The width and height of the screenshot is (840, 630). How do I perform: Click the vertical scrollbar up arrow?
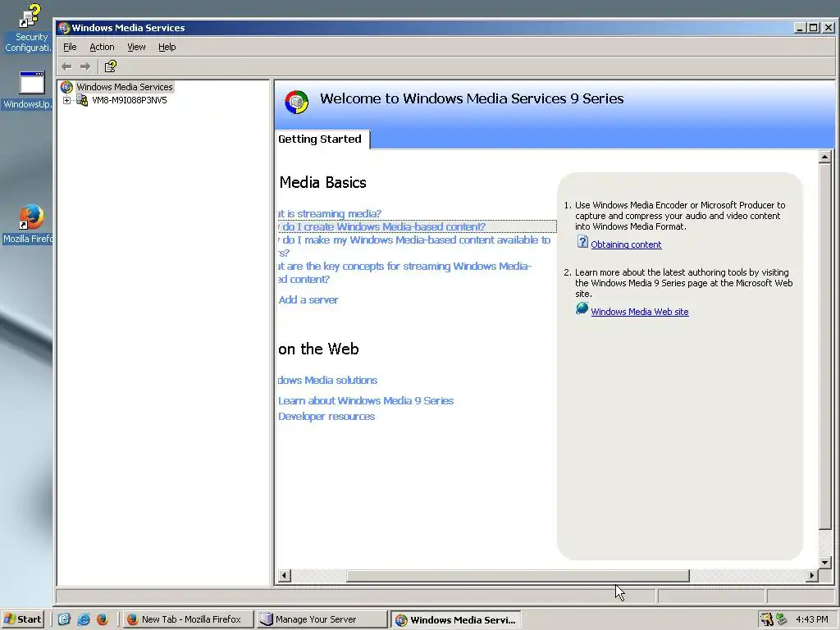tap(825, 157)
